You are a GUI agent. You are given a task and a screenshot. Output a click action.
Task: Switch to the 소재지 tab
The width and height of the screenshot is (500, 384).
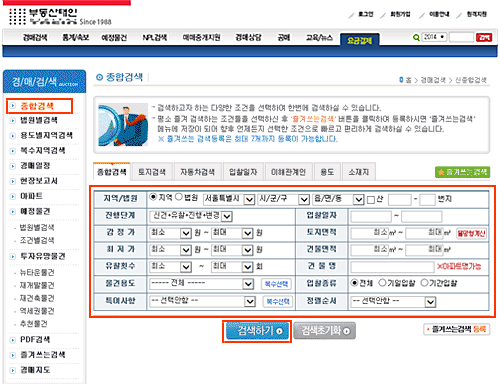pyautogui.click(x=359, y=172)
